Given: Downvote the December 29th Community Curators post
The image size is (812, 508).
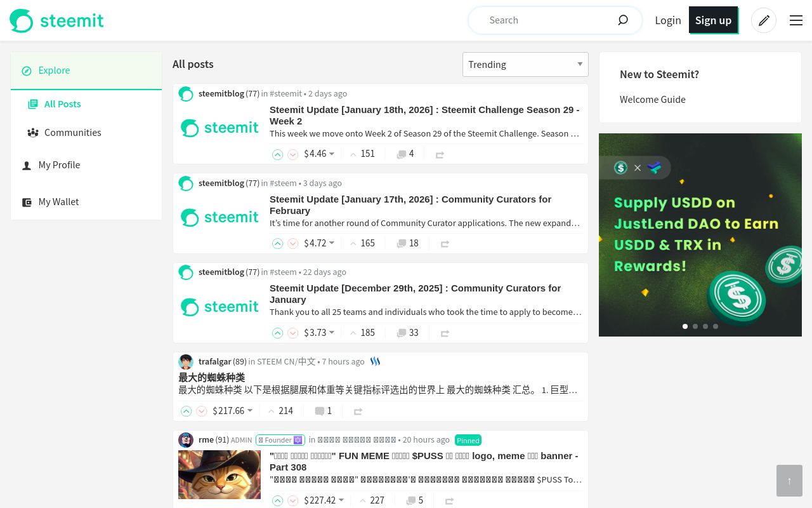Looking at the screenshot, I should [292, 333].
